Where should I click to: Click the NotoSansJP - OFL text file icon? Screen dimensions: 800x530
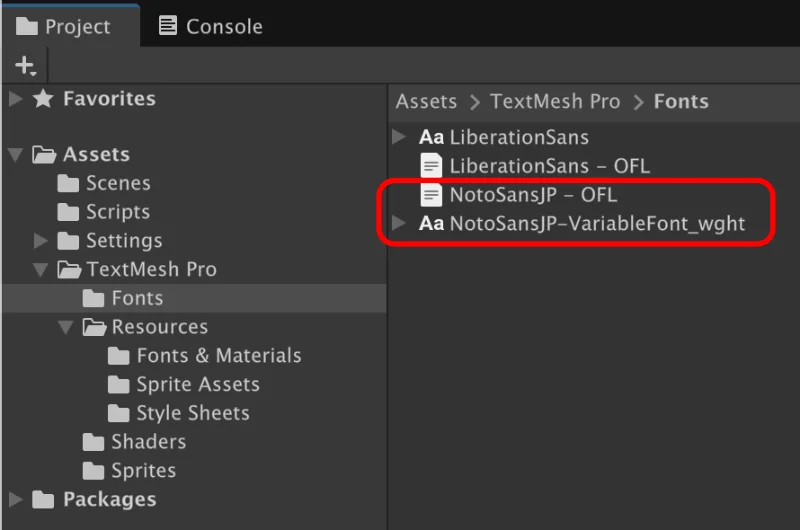[431, 195]
